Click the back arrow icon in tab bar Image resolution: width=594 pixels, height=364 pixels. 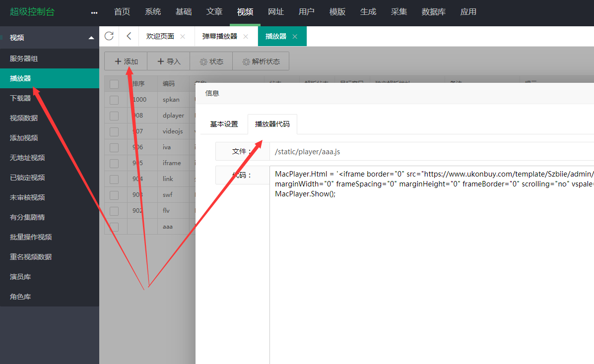click(x=129, y=36)
